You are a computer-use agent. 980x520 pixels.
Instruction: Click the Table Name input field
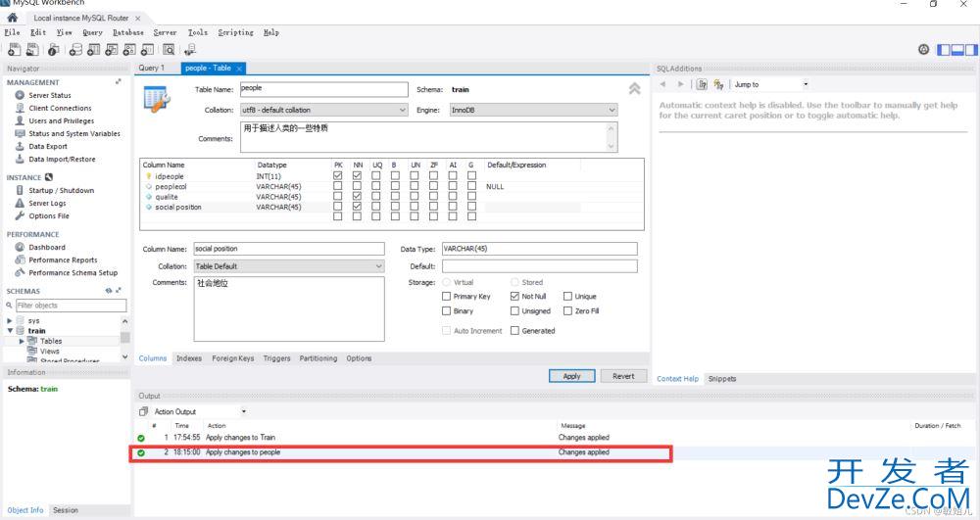pos(324,89)
